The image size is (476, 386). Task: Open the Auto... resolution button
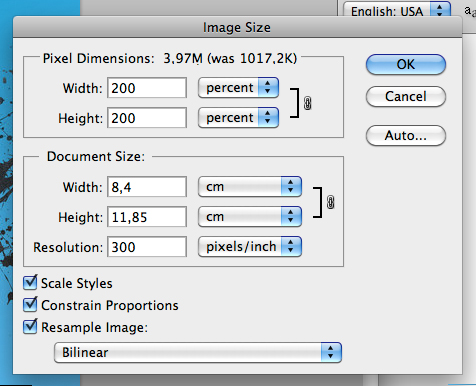tap(406, 135)
